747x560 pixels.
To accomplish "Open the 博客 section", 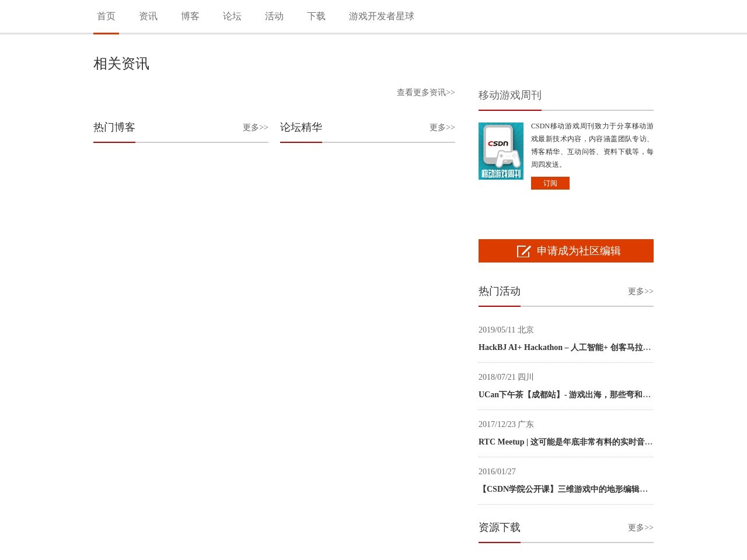I will click(x=190, y=16).
